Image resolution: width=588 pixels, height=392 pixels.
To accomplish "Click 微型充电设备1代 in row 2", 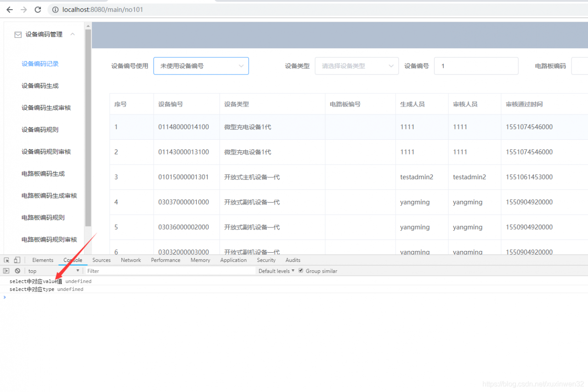I will click(x=248, y=152).
